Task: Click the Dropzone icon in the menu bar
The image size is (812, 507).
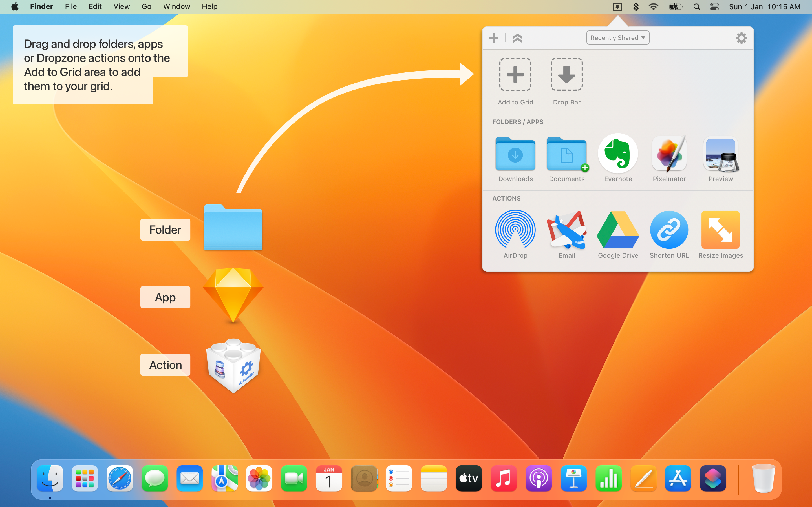Action: pyautogui.click(x=617, y=6)
